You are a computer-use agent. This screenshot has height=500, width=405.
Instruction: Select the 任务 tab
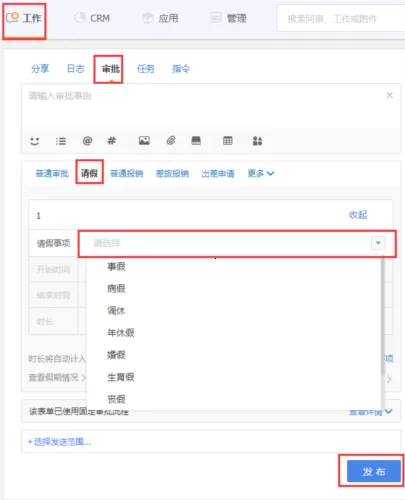click(146, 69)
